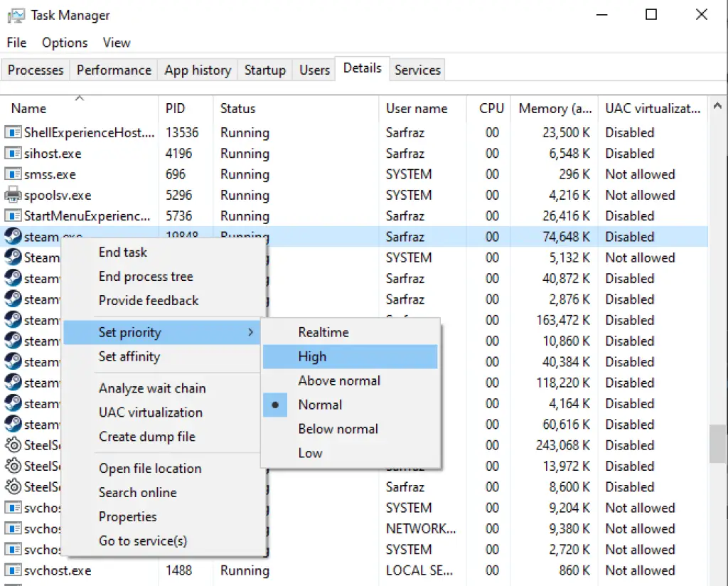
Task: Click Search online in the context menu
Action: (x=137, y=492)
